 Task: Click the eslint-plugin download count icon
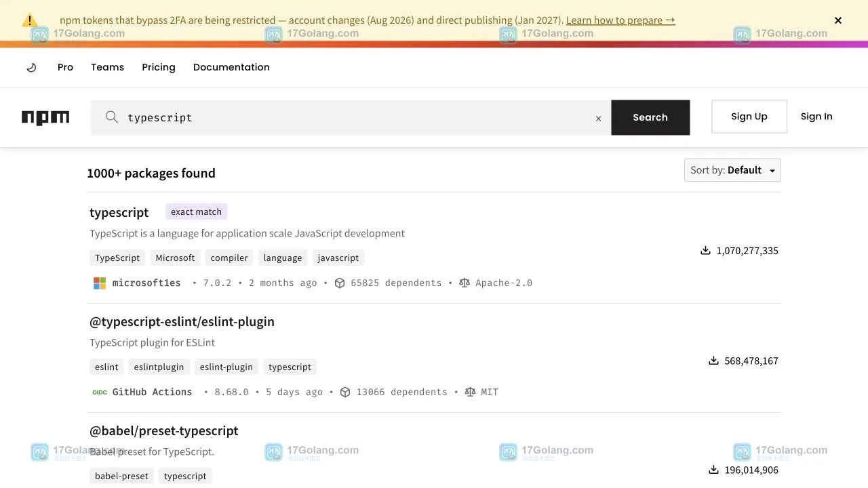tap(713, 361)
